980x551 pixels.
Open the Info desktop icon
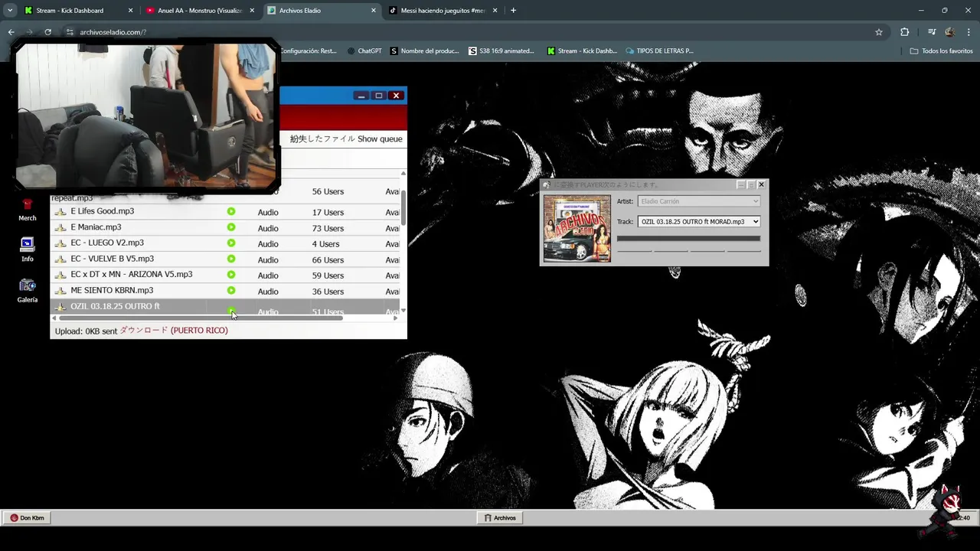click(x=28, y=249)
